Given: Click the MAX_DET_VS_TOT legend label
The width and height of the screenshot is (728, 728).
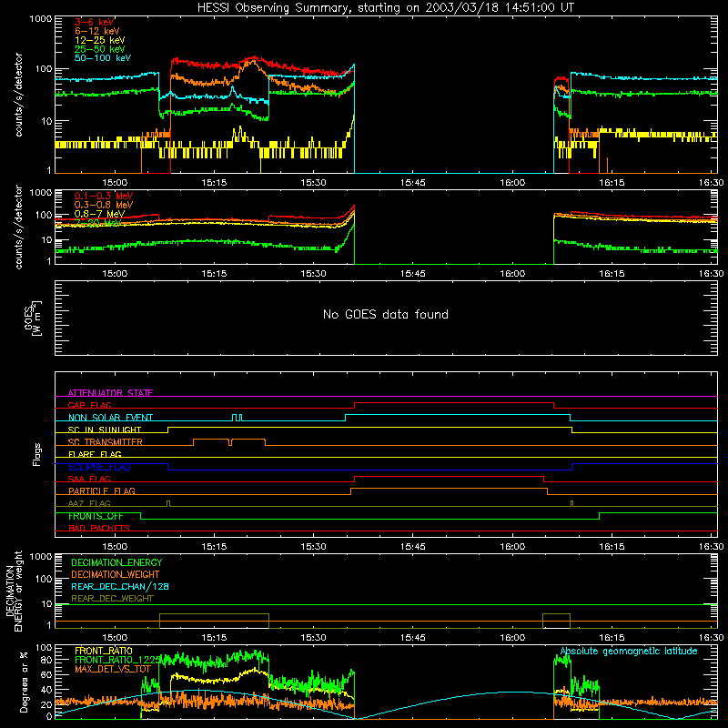Looking at the screenshot, I should 113,669.
